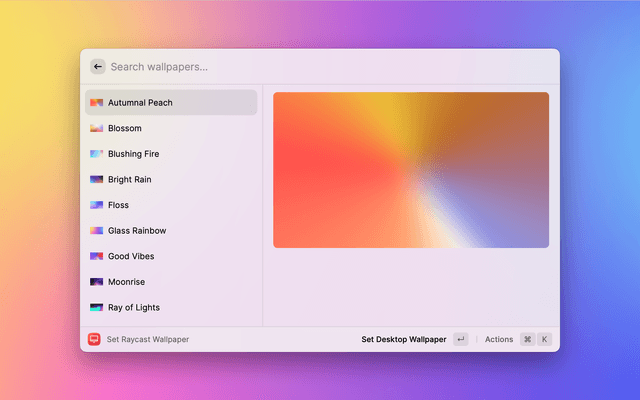The width and height of the screenshot is (640, 400).
Task: Click the Blossom wallpaper icon
Action: click(96, 129)
